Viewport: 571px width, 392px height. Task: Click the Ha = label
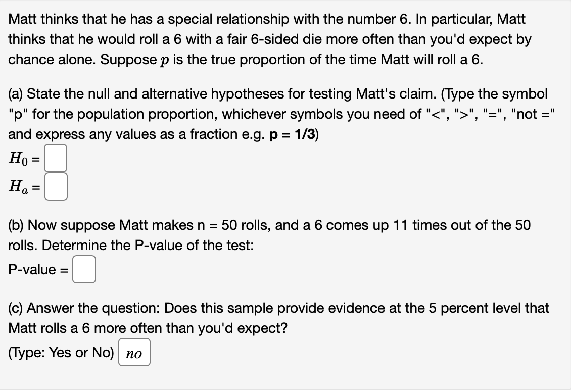click(x=23, y=188)
